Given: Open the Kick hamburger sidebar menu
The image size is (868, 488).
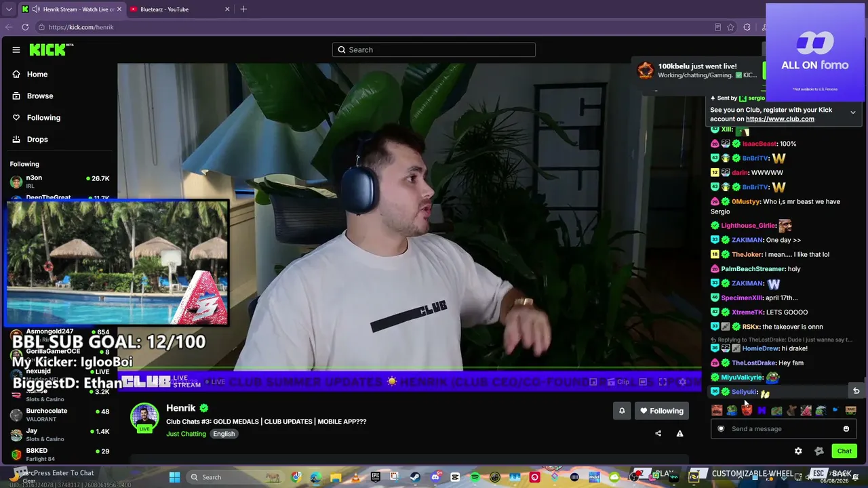Looking at the screenshot, I should (16, 49).
